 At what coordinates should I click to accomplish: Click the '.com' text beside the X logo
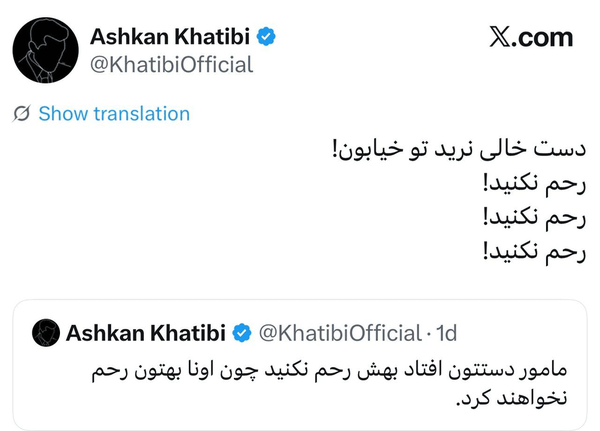point(545,38)
